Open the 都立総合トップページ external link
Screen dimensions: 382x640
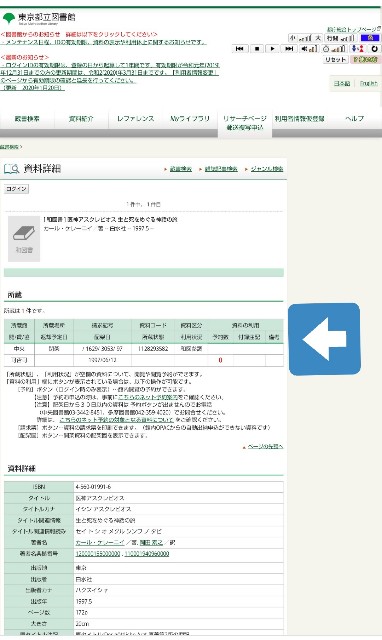click(x=353, y=29)
